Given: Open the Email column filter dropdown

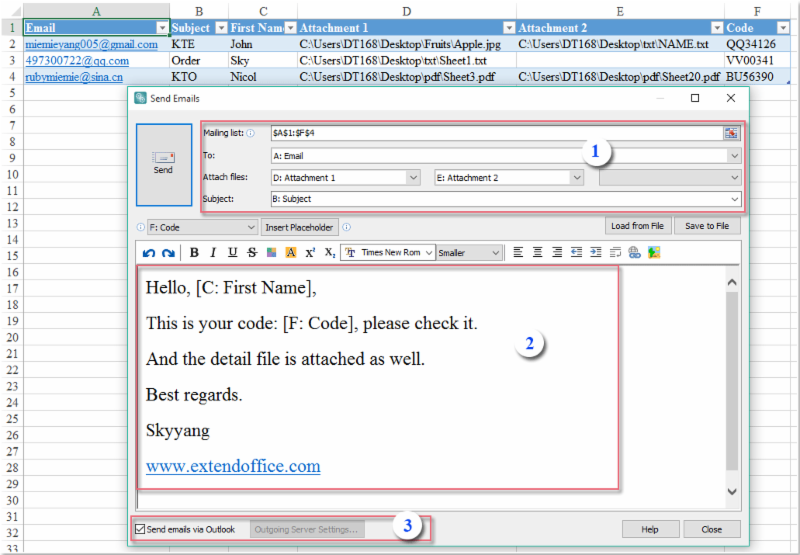Looking at the screenshot, I should tap(162, 28).
